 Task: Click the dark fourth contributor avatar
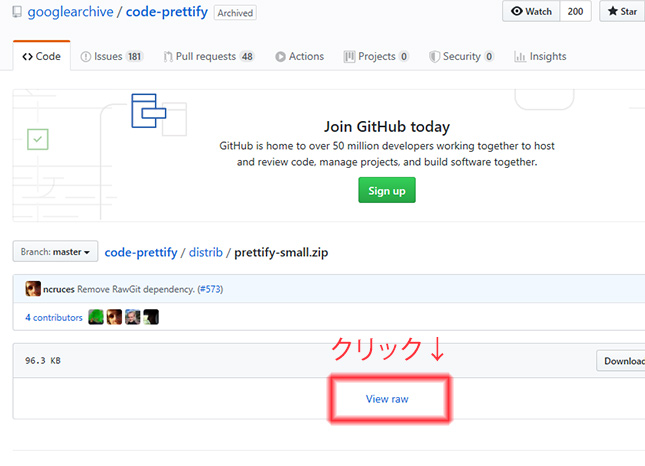[x=151, y=317]
